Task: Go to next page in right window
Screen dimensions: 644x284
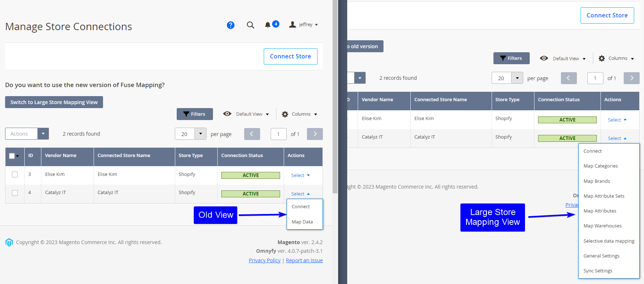Action: (632, 78)
